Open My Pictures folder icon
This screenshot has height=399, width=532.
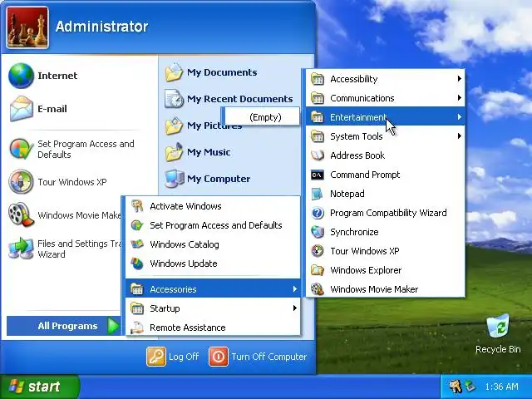(x=174, y=126)
